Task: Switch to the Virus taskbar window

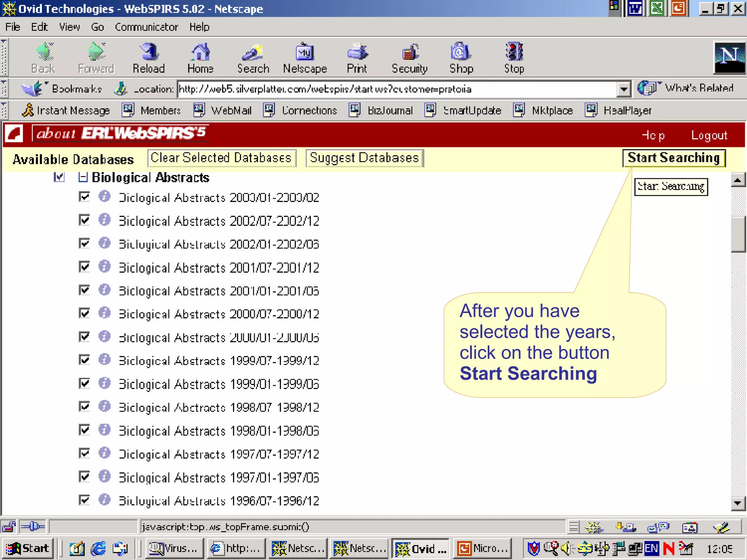Action: tap(174, 548)
